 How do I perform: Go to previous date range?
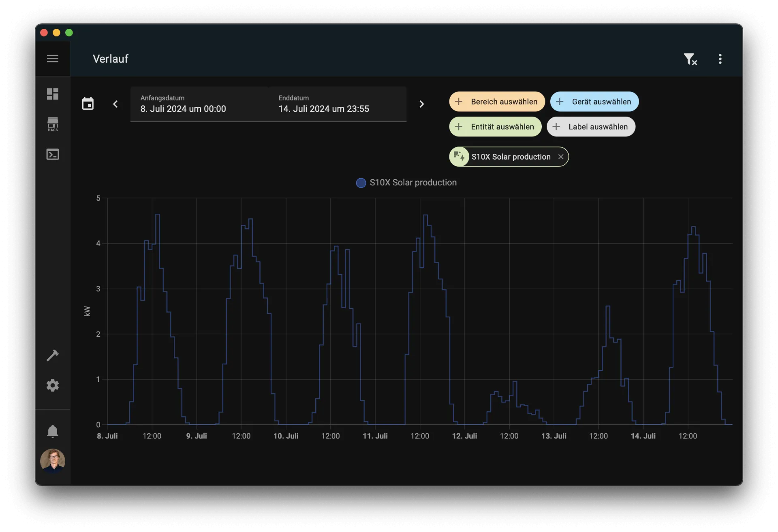pyautogui.click(x=115, y=104)
